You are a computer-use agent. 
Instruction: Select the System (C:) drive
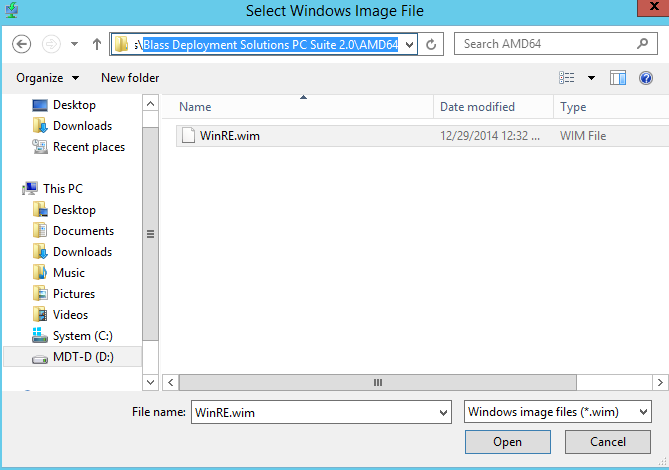click(x=83, y=336)
